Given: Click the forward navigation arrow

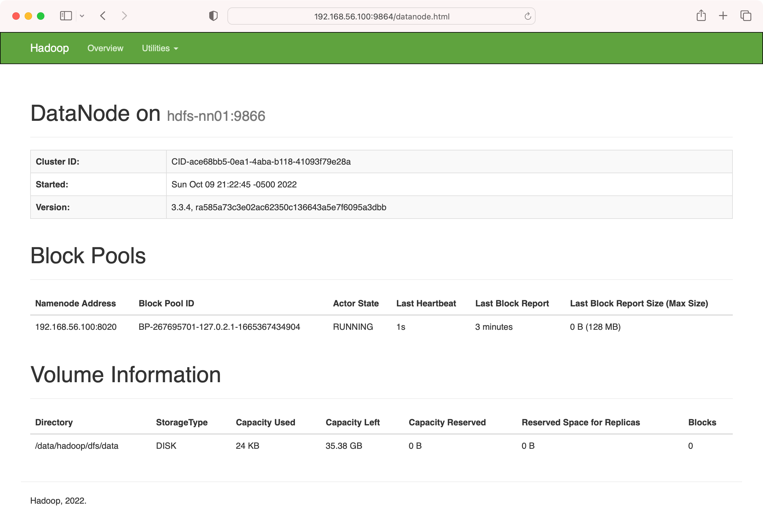Looking at the screenshot, I should pos(124,16).
